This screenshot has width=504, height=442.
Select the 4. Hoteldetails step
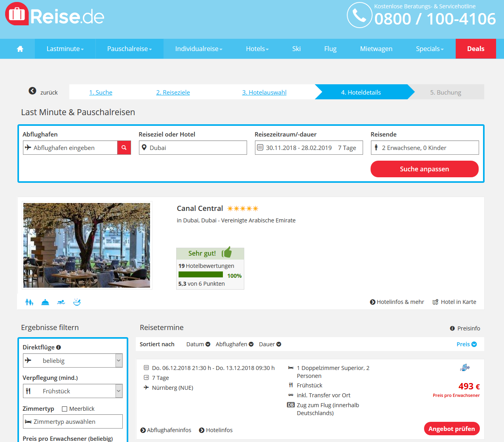361,92
